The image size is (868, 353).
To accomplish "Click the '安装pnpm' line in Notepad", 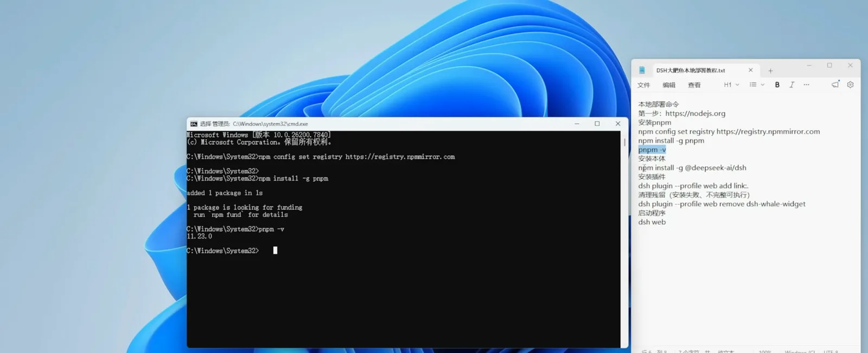I will [x=655, y=123].
